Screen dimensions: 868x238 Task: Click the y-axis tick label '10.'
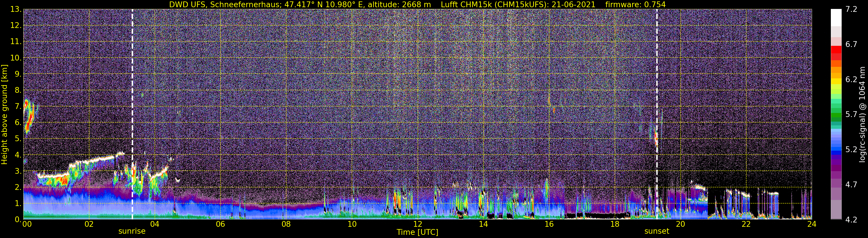click(x=16, y=58)
